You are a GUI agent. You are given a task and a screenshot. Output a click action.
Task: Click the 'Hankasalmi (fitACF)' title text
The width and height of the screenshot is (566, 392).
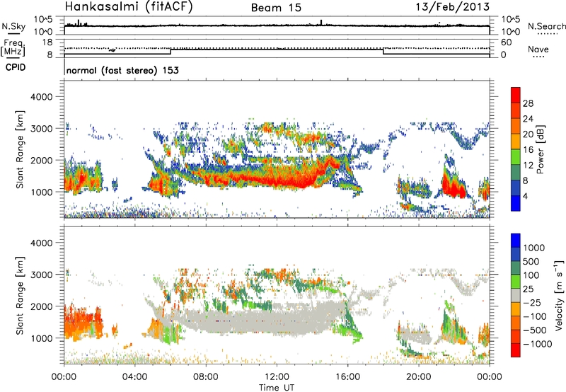coord(128,7)
